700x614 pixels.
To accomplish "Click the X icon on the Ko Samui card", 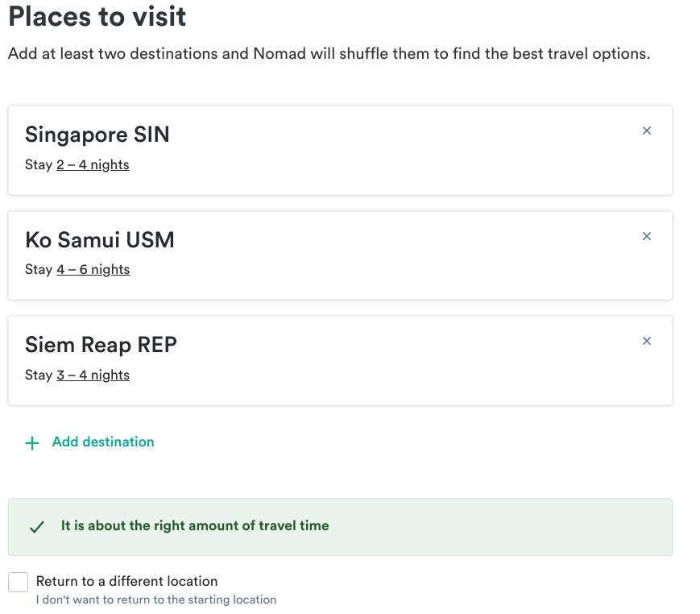I will click(647, 235).
